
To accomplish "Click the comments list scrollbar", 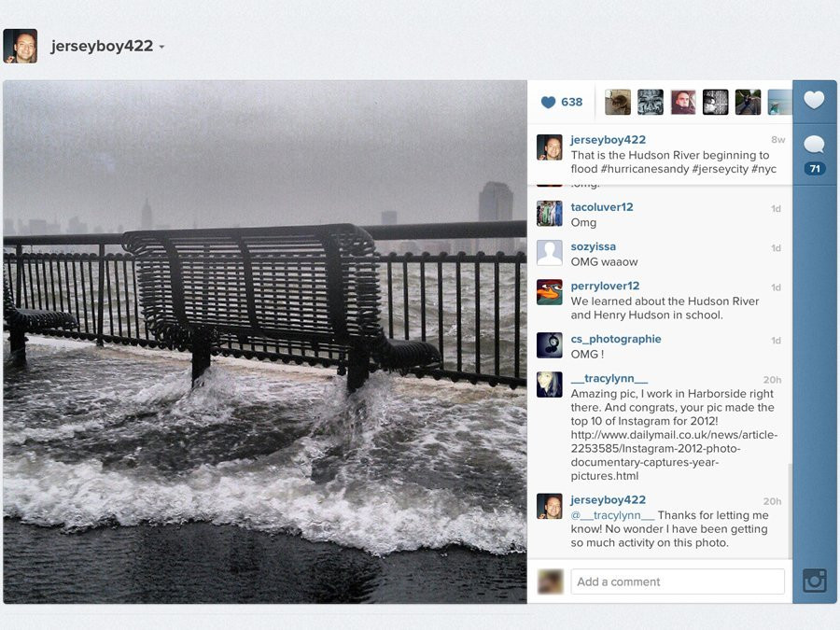I will [789, 511].
